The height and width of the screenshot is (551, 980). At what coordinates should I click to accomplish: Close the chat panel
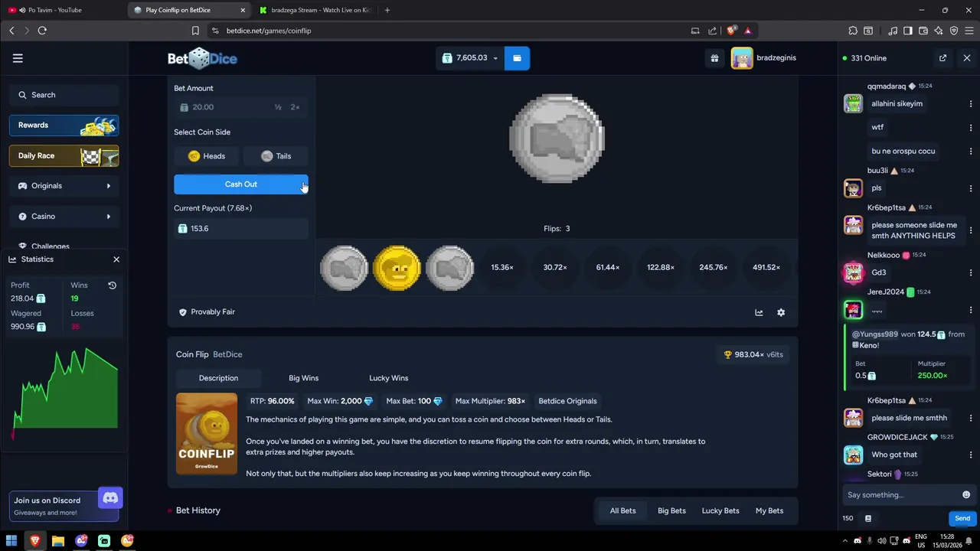pyautogui.click(x=967, y=58)
